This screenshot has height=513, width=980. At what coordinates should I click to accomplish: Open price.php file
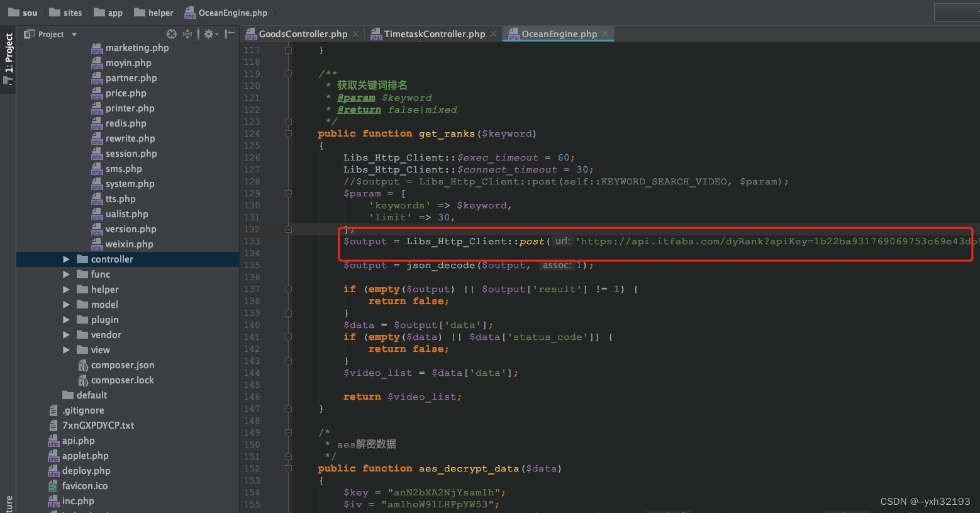[x=119, y=93]
